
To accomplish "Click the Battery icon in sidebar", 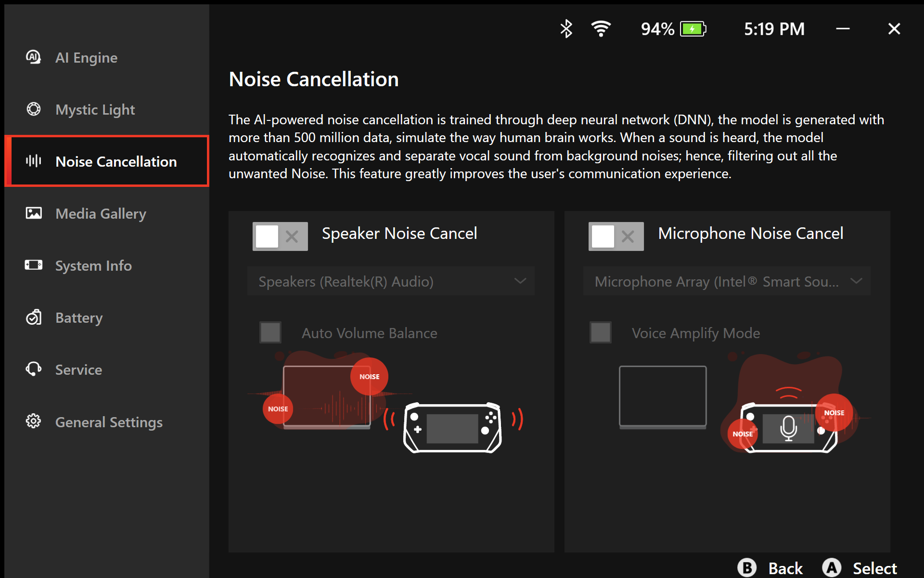I will coord(33,317).
